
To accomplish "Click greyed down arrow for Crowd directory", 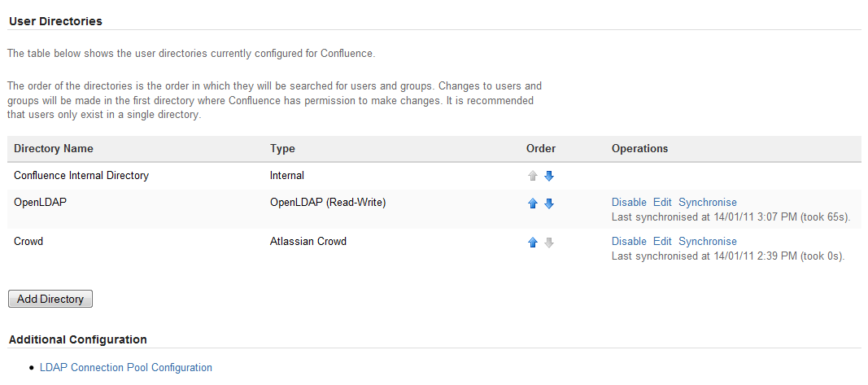I will [549, 243].
